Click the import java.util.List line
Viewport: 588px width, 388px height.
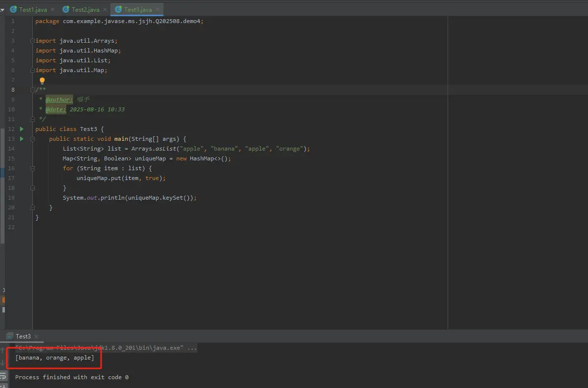point(73,60)
